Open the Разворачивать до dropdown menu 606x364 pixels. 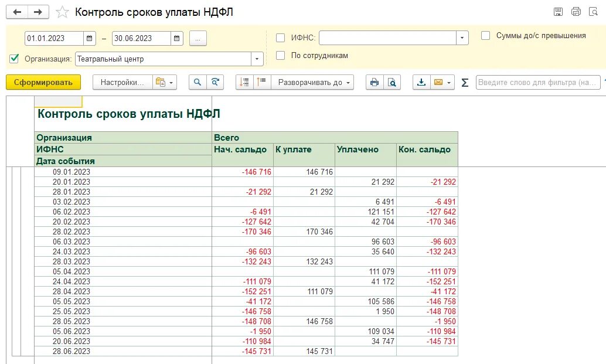(312, 82)
